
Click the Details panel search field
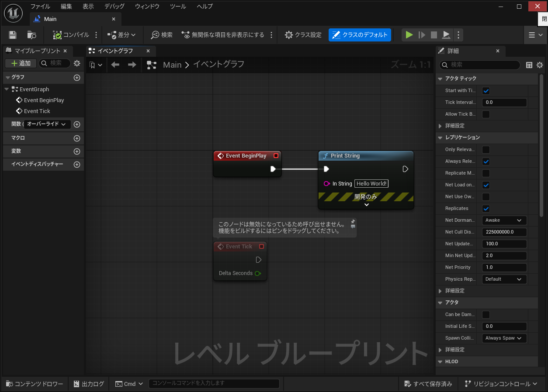pos(480,65)
